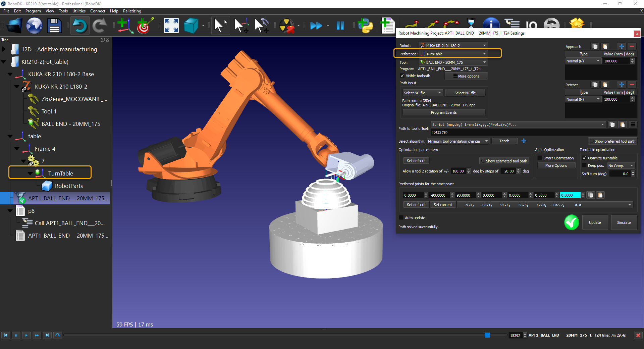Click the Add Python program icon
644x349 pixels.
(365, 26)
